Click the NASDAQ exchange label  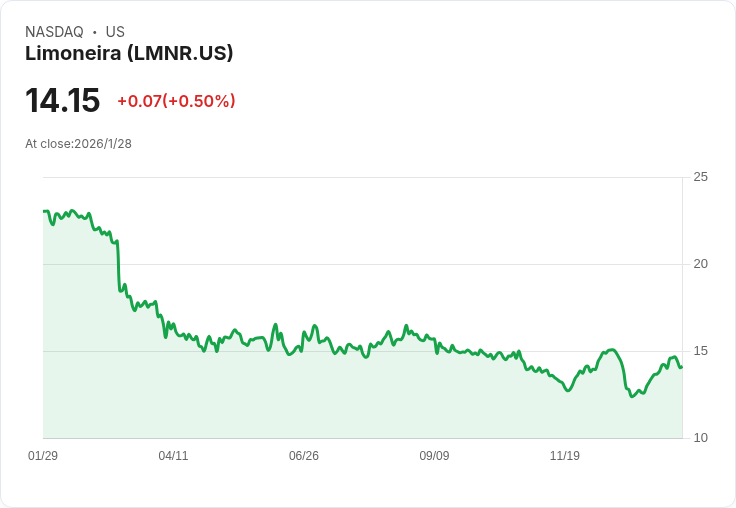[54, 32]
